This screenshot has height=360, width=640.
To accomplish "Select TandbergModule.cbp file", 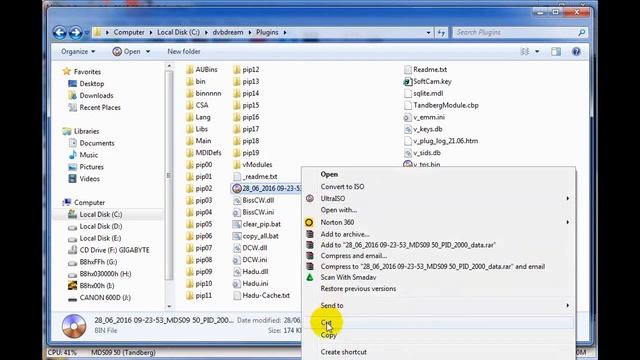I will 441,105.
